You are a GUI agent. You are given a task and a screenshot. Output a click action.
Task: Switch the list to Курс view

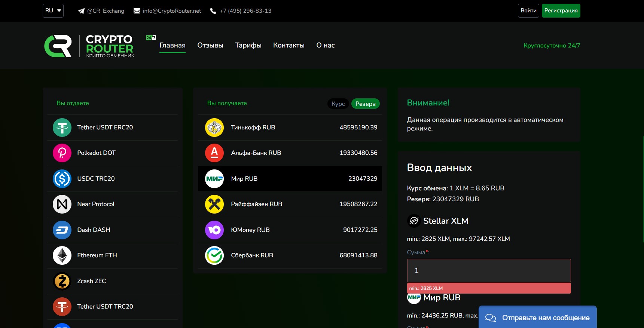[x=338, y=104]
